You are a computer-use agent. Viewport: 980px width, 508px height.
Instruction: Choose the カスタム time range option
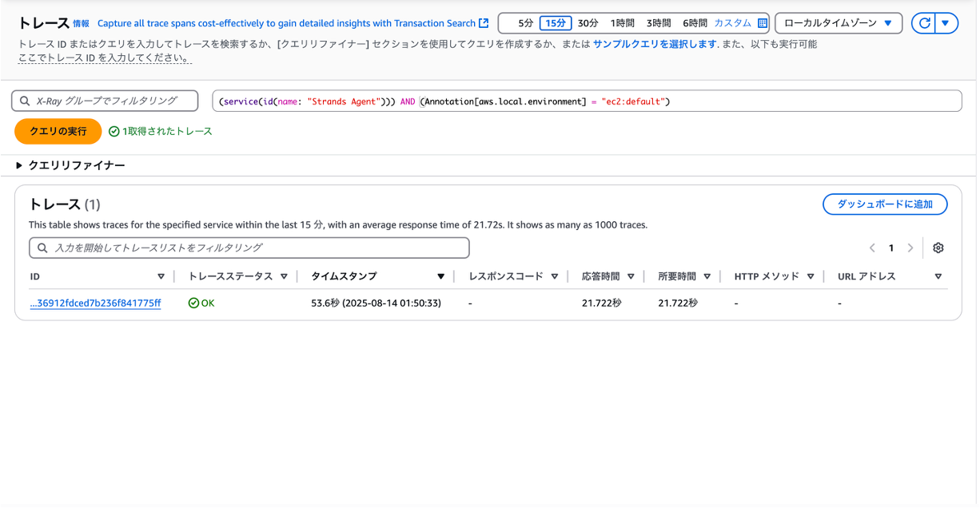pos(732,23)
